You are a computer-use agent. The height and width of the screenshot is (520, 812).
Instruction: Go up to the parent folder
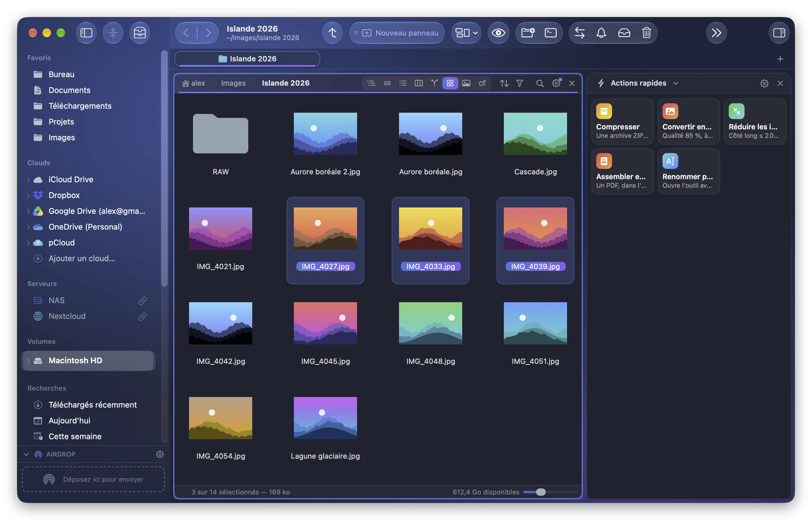click(333, 33)
